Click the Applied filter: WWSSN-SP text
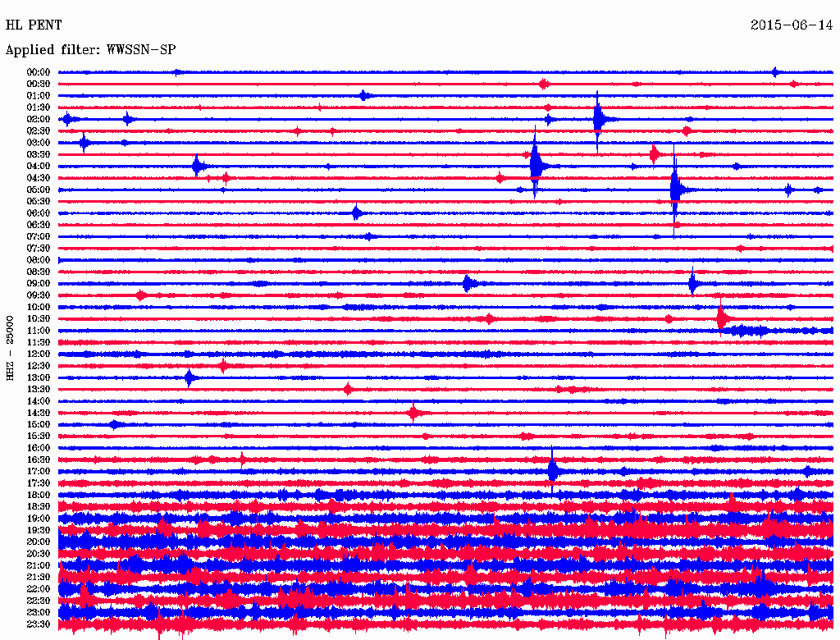This screenshot has width=840, height=640. point(90,50)
